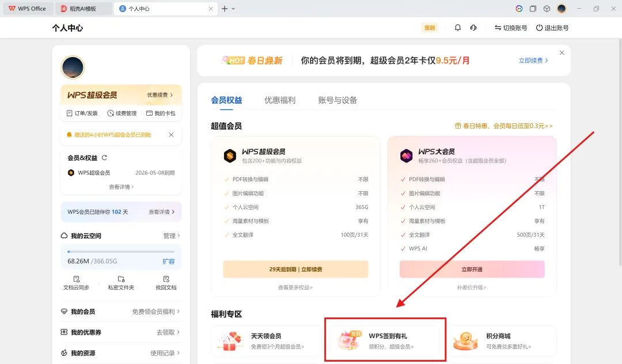The width and height of the screenshot is (622, 364).
Task: Open the 春日特惠 daily discount link
Action: (503, 126)
